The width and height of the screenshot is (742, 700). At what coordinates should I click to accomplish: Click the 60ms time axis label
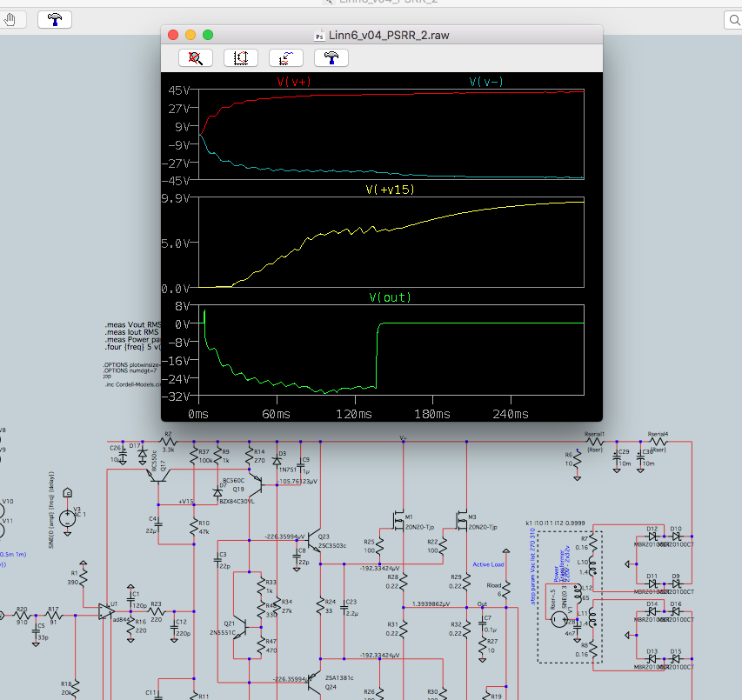(276, 414)
